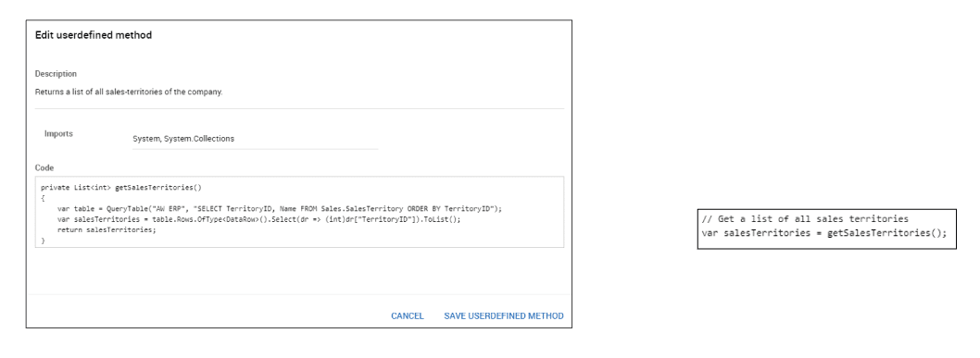Click the CANCEL button
Viewport: 980px width, 358px height.
pos(407,316)
